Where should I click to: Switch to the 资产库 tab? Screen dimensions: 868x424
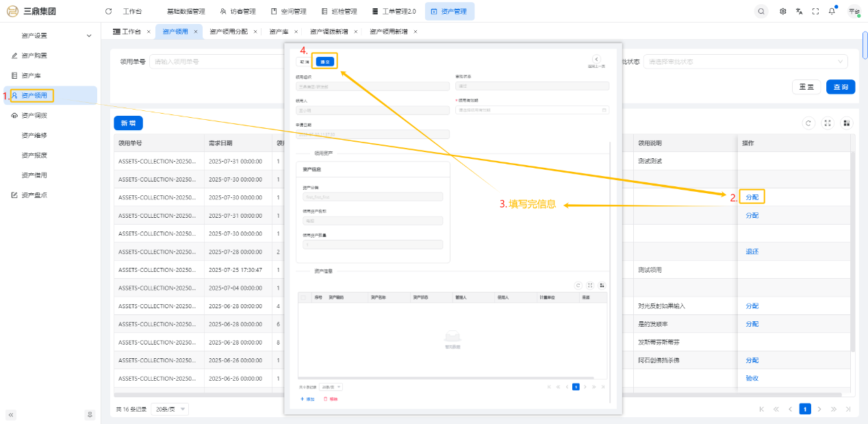click(x=278, y=32)
